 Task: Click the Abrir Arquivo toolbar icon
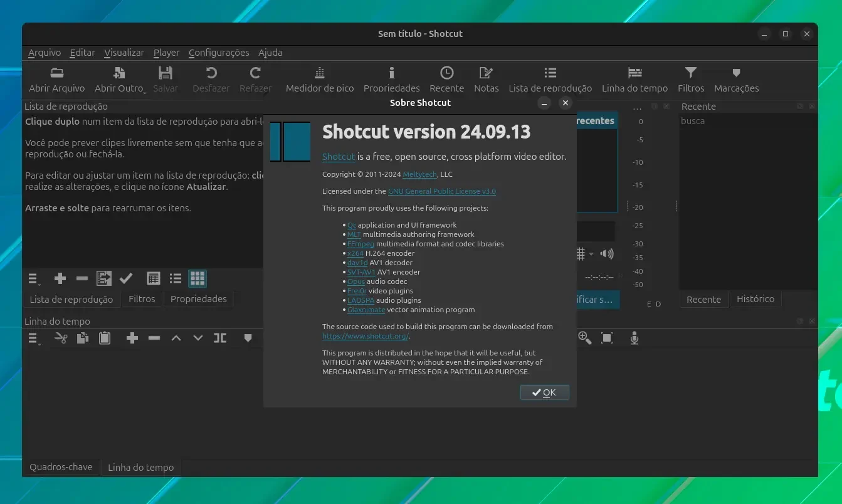click(x=56, y=73)
